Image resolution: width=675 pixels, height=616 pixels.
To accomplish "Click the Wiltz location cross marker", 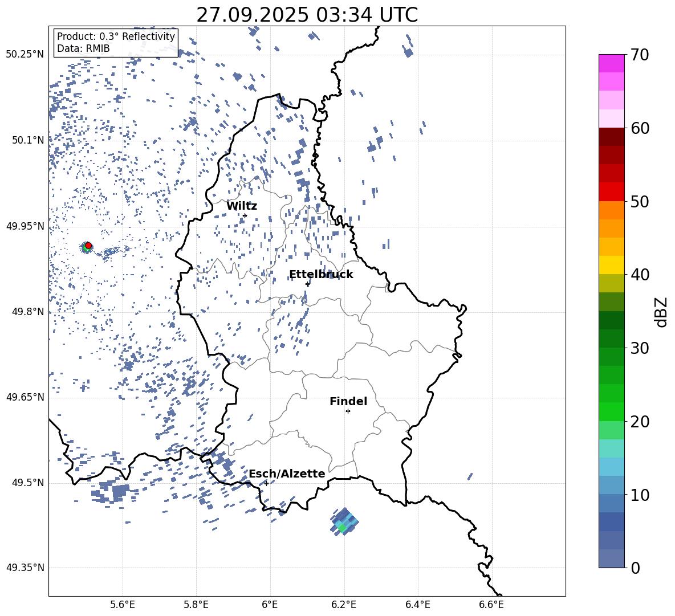I will click(x=245, y=215).
